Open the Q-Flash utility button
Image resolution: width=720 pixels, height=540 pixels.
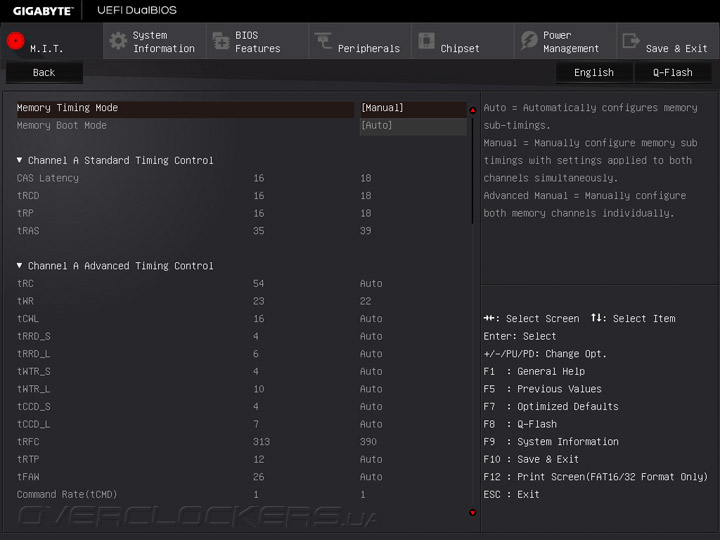coord(672,72)
